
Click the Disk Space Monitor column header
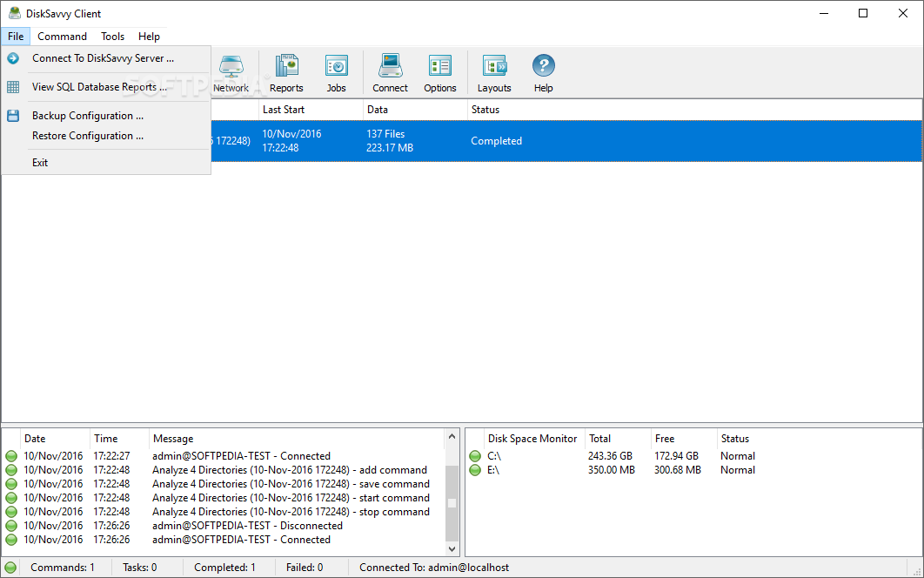point(534,438)
